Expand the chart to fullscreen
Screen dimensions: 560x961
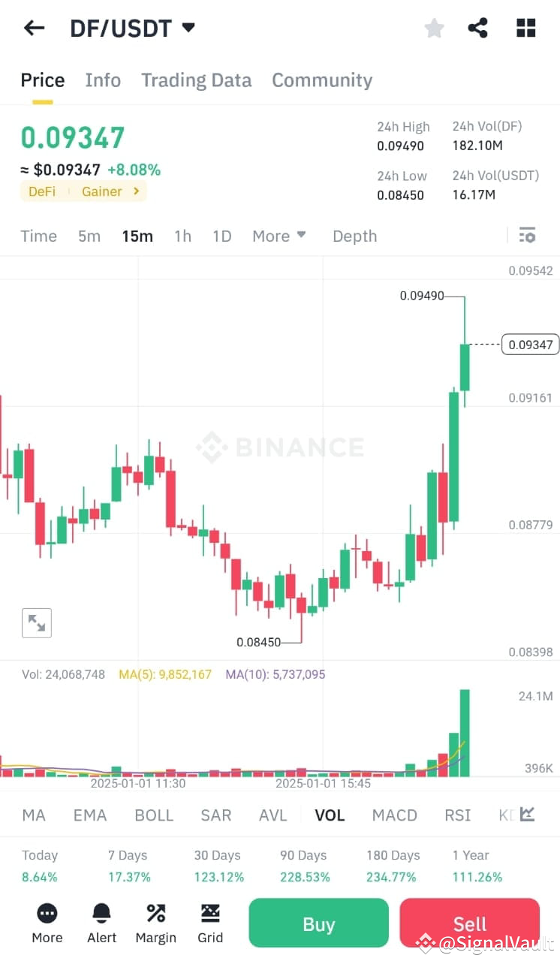pos(37,622)
